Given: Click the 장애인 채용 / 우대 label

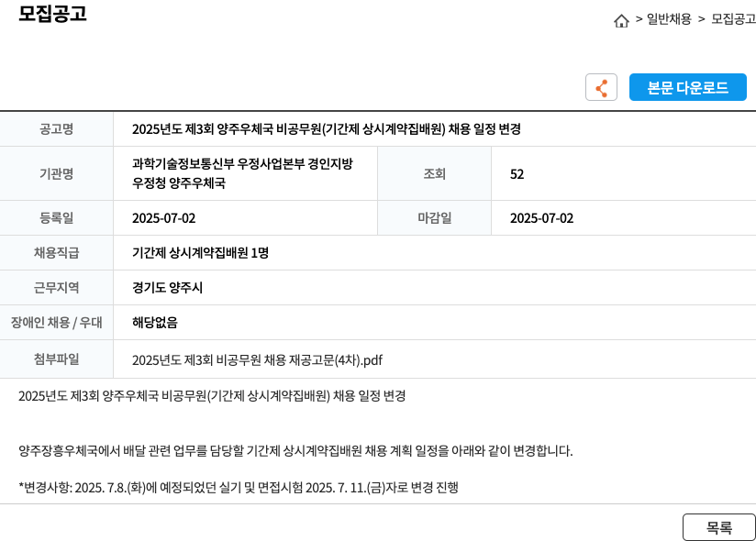Looking at the screenshot, I should [56, 322].
